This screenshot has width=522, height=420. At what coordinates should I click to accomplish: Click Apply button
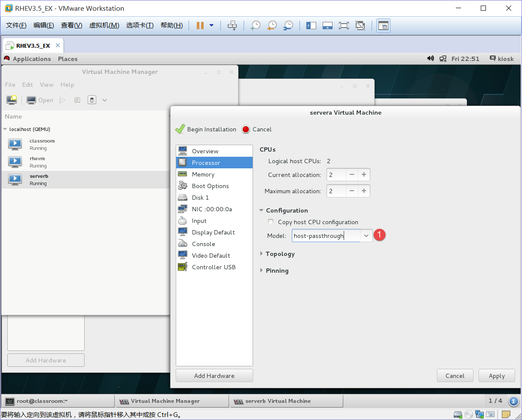pos(497,376)
